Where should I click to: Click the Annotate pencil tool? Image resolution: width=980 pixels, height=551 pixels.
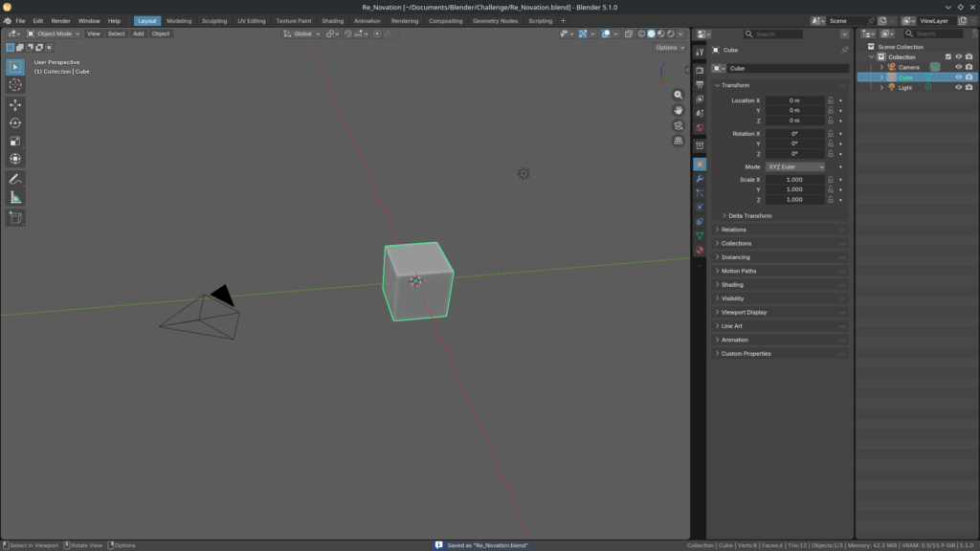[x=15, y=179]
